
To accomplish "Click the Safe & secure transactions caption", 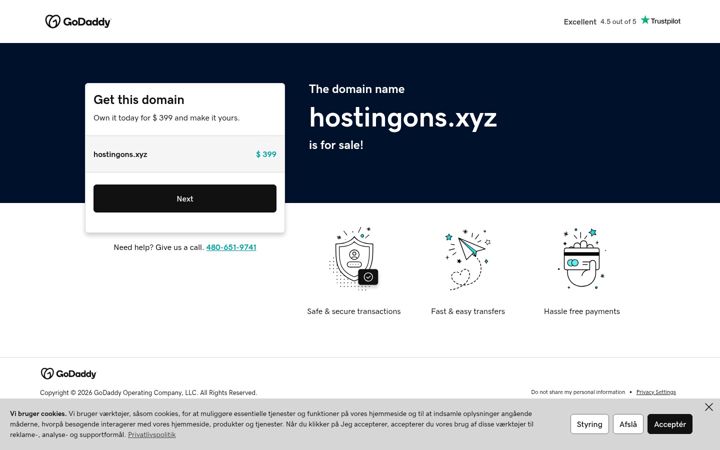I will (354, 311).
